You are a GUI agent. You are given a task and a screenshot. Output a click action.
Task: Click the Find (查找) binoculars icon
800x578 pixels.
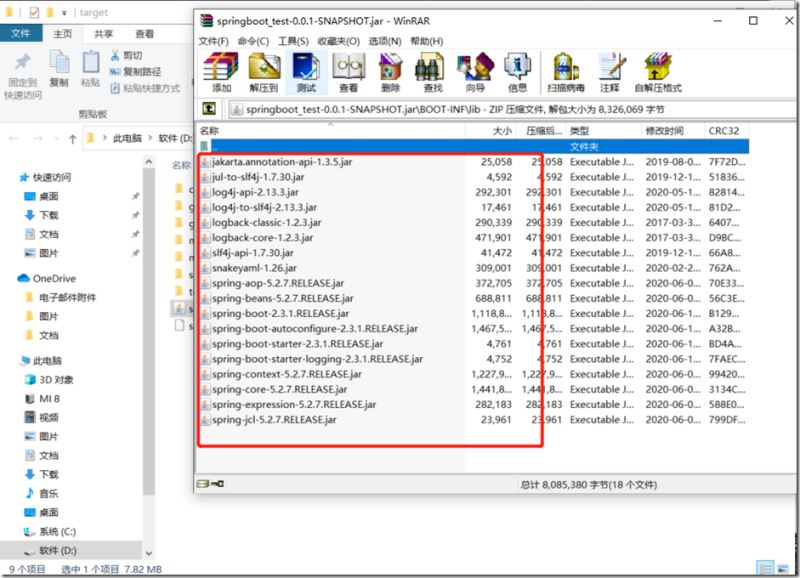tap(432, 72)
